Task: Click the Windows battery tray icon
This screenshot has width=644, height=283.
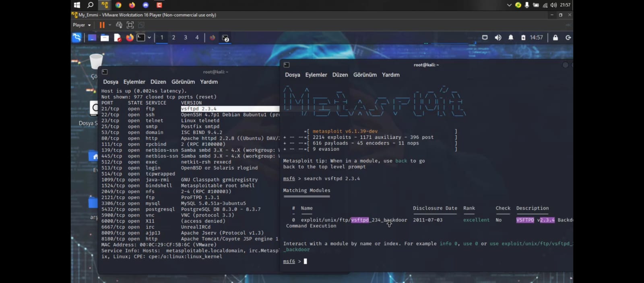Action: tap(536, 5)
